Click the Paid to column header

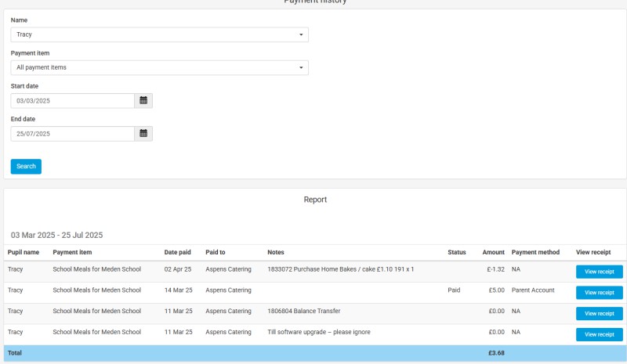click(215, 252)
